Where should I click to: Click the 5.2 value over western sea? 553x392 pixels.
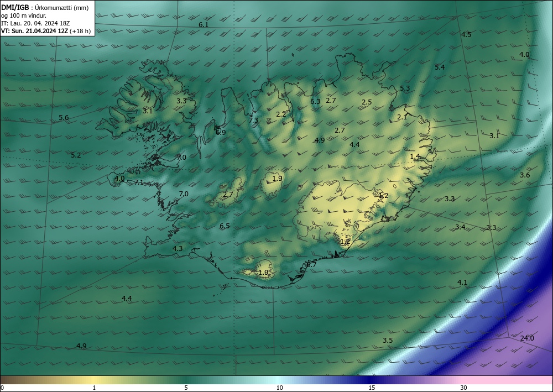point(76,155)
